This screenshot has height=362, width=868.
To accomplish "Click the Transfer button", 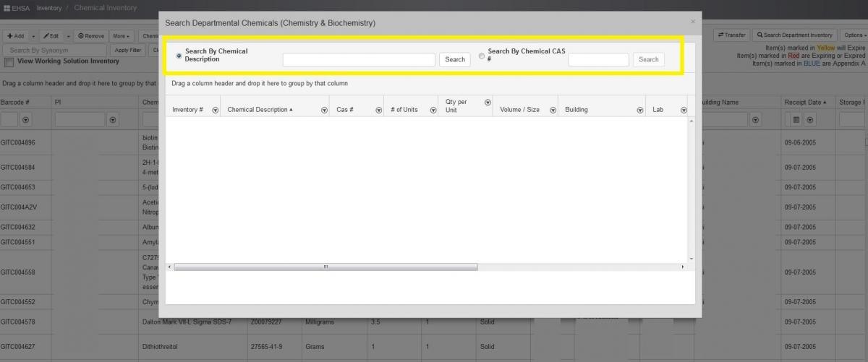I will (x=731, y=35).
